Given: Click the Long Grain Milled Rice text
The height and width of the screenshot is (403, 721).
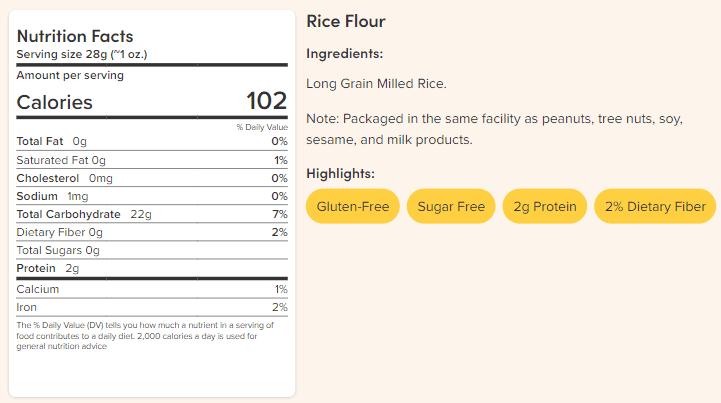Looking at the screenshot, I should click(x=376, y=84).
